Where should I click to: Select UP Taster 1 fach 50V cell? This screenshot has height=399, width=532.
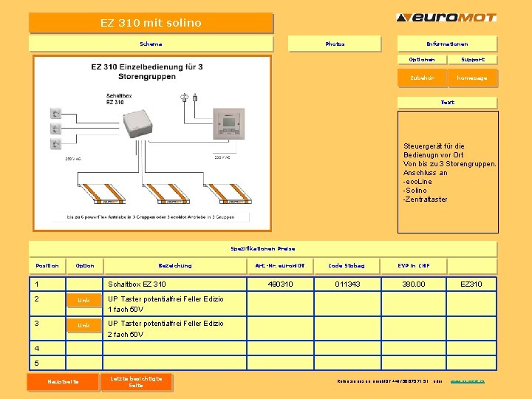174,304
